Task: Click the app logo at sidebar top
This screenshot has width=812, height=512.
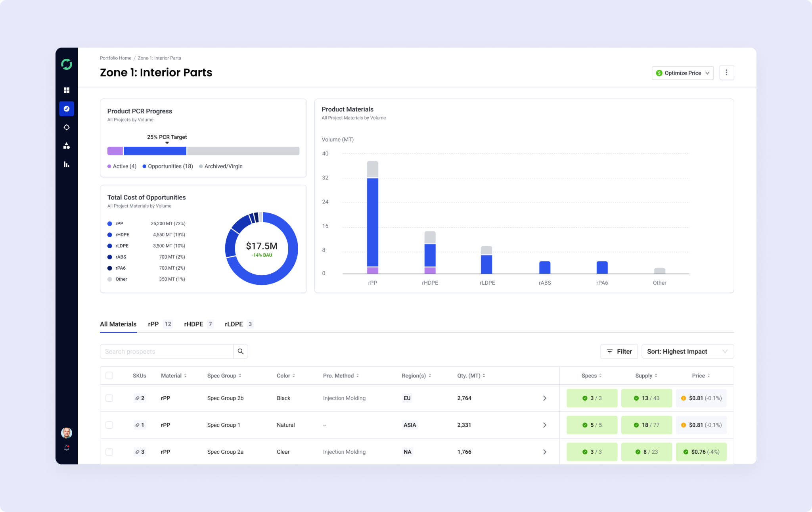Action: [x=67, y=64]
